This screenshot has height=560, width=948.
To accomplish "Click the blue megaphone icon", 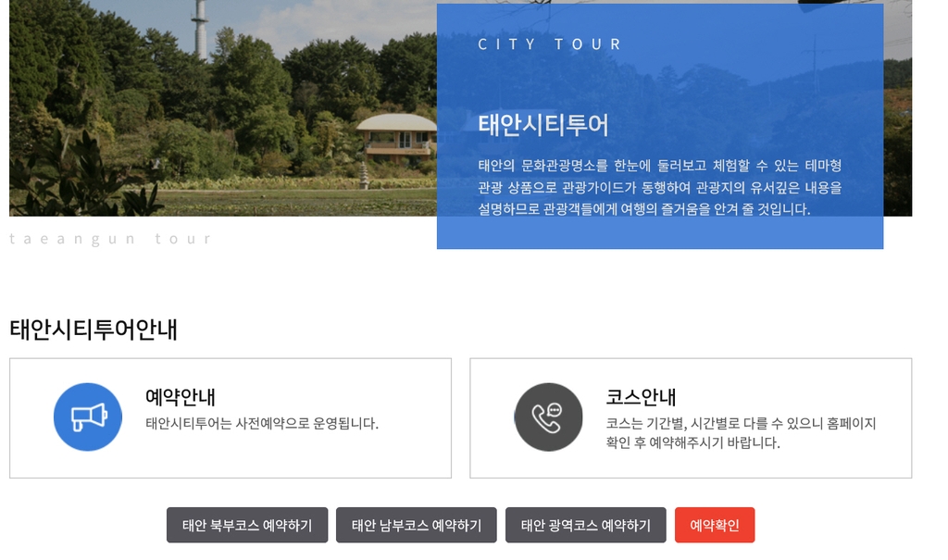I will point(88,417).
